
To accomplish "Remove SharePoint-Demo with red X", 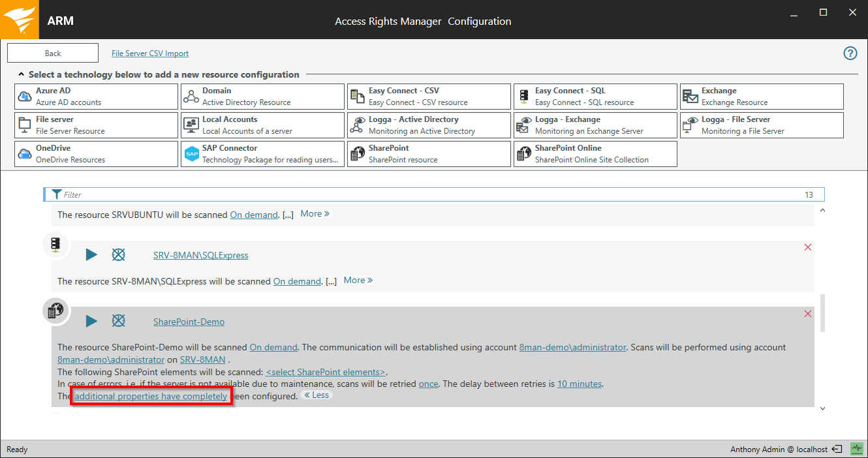I will coord(808,314).
